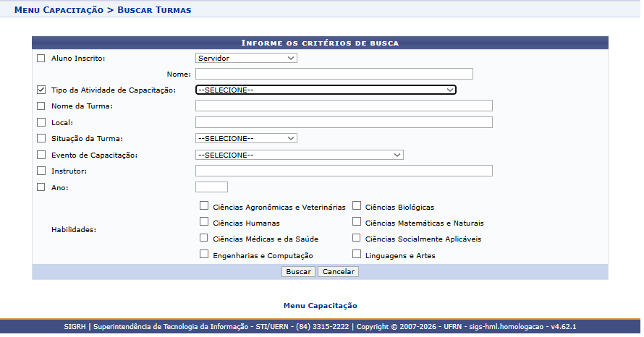Select Ciências Agronômicas e Veterinárias checkbox
This screenshot has width=644, height=337.
[x=204, y=205]
